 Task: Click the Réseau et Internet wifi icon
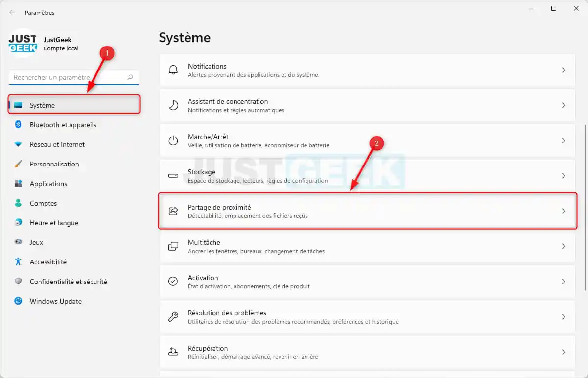(18, 144)
